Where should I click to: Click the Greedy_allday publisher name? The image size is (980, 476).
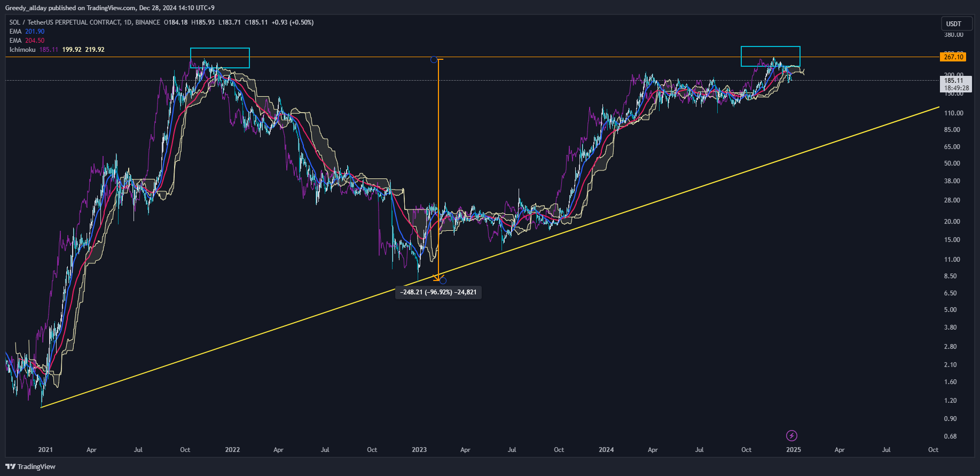(26, 8)
